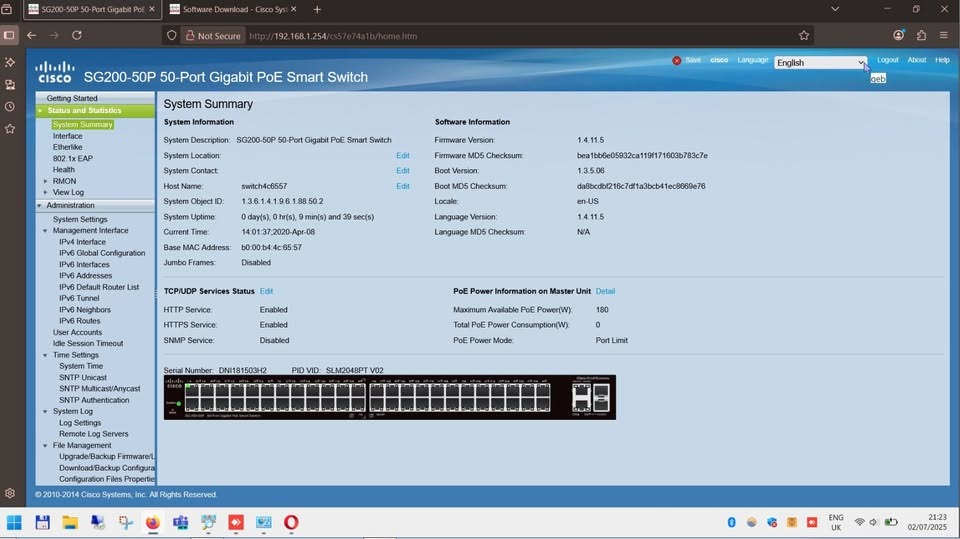960x539 pixels.
Task: Click the shield tracking protection icon
Action: click(x=172, y=36)
